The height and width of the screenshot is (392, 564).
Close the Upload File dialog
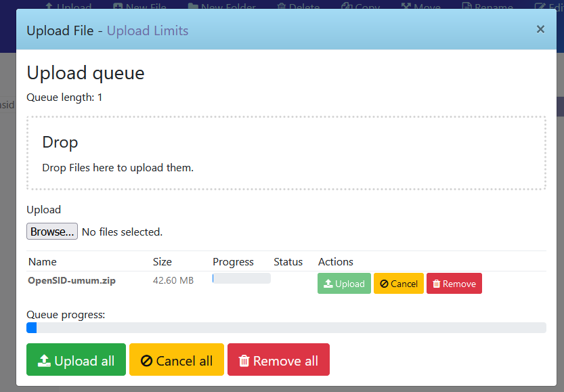tap(540, 29)
